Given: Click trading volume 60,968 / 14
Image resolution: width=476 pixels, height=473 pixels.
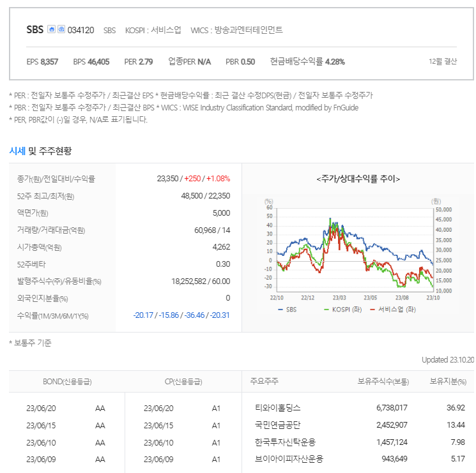Looking at the screenshot, I should (x=212, y=230).
